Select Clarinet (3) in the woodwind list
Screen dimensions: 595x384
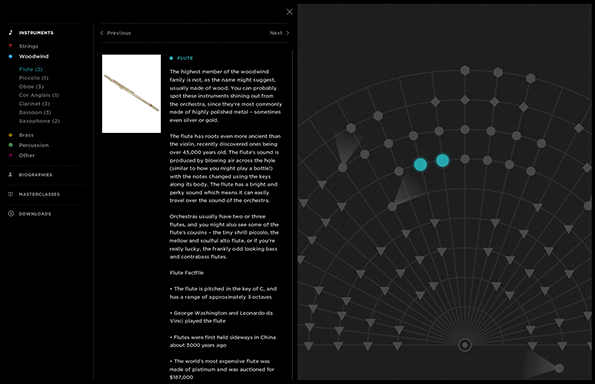tap(35, 104)
